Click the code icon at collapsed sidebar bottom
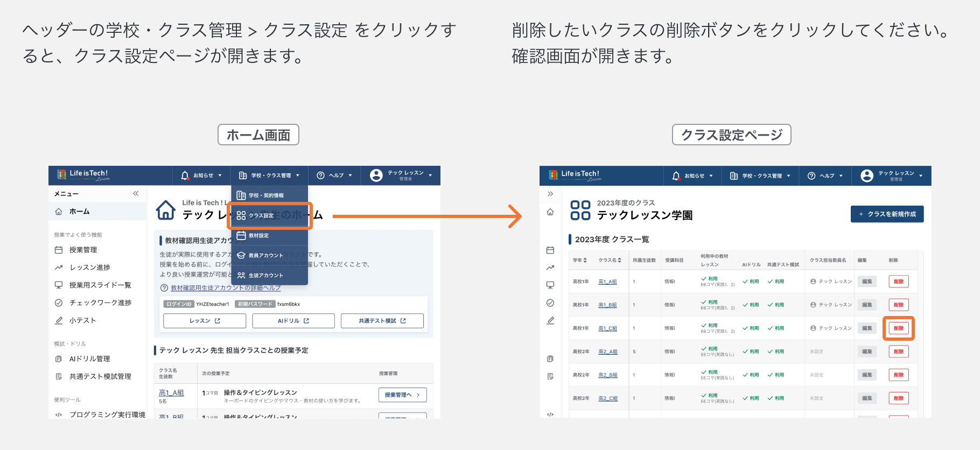The height and width of the screenshot is (450, 980). coord(550,414)
